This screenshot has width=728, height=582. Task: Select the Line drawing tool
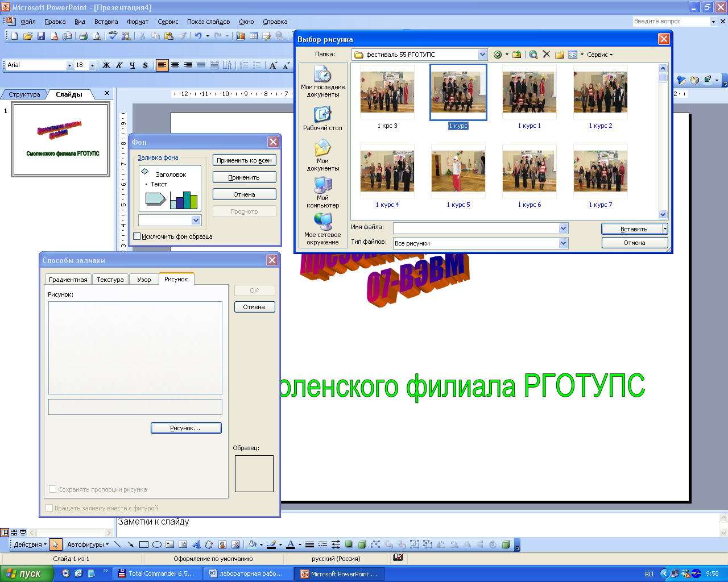[118, 544]
